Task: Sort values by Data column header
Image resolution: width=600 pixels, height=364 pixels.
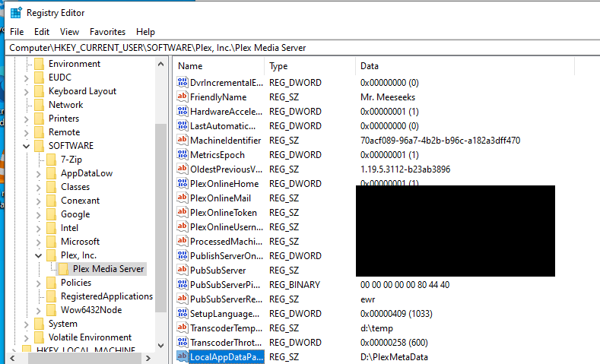Action: tap(465, 66)
